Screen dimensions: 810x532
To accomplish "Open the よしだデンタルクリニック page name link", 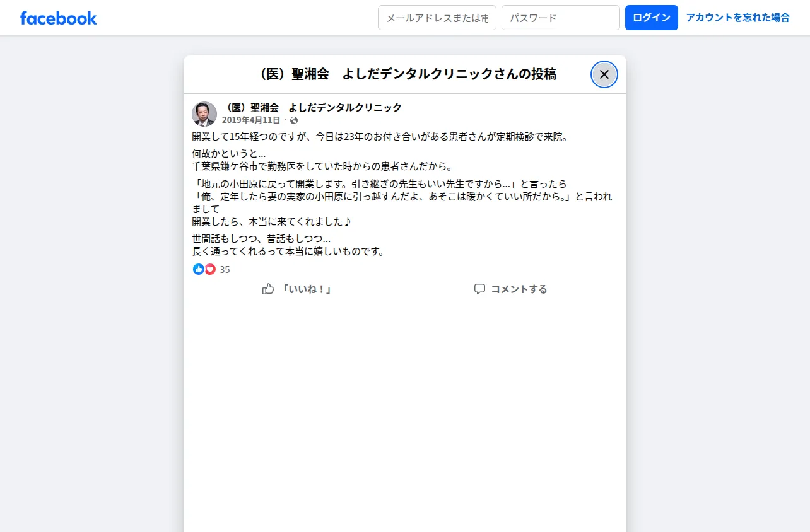I will 312,107.
